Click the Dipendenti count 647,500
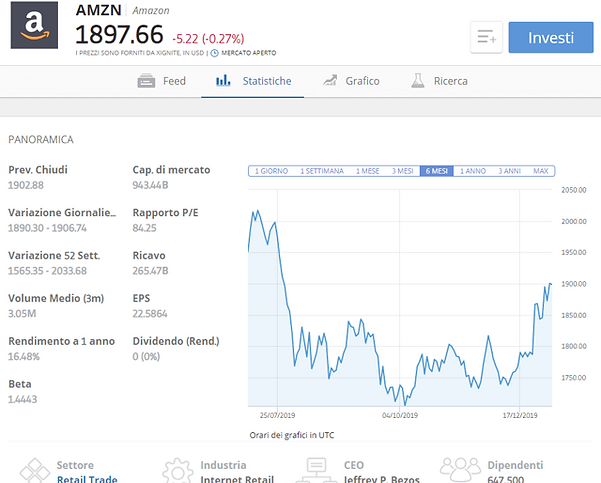This screenshot has height=483, width=601. (x=506, y=479)
